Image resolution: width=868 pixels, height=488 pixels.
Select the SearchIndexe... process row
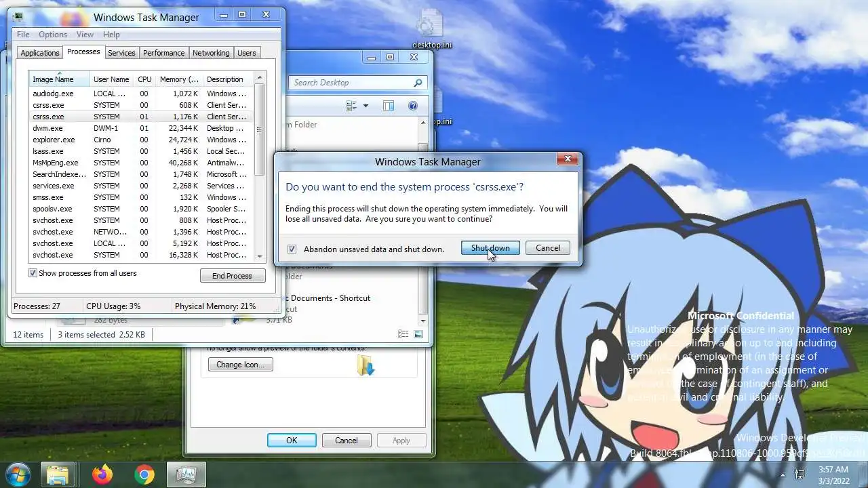pos(142,174)
